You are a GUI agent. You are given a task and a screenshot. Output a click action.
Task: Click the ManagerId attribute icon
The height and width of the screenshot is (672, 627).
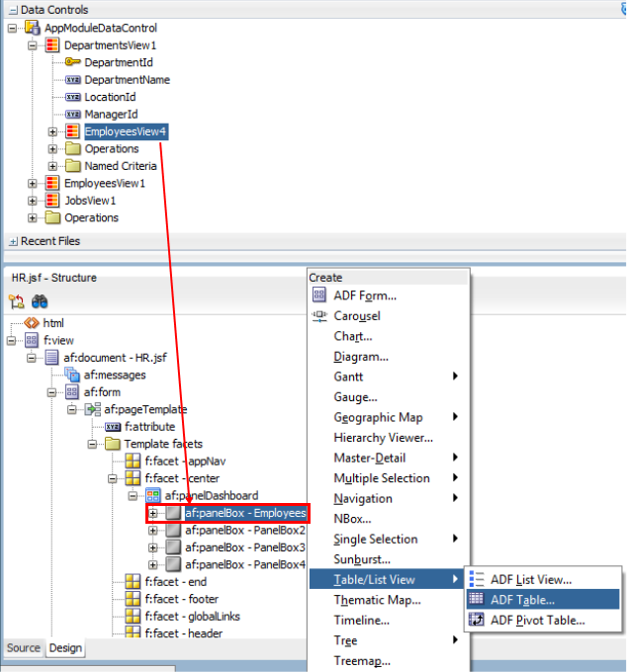coord(72,114)
